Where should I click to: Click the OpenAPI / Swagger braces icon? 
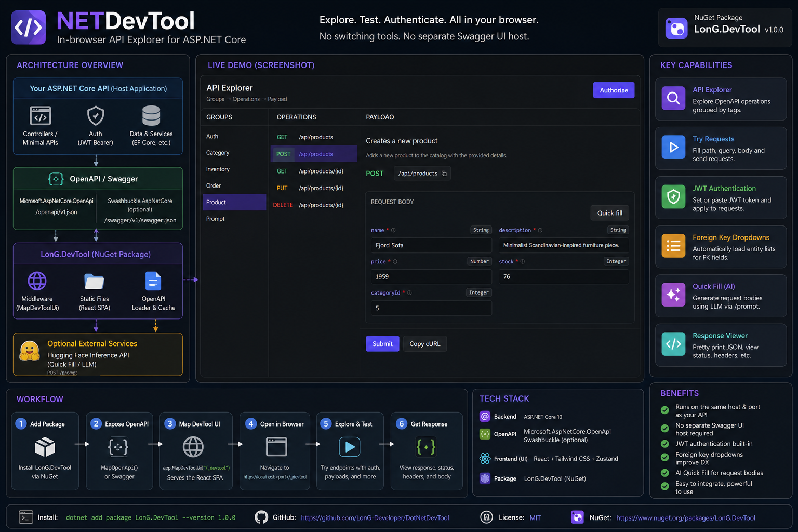[x=56, y=179]
